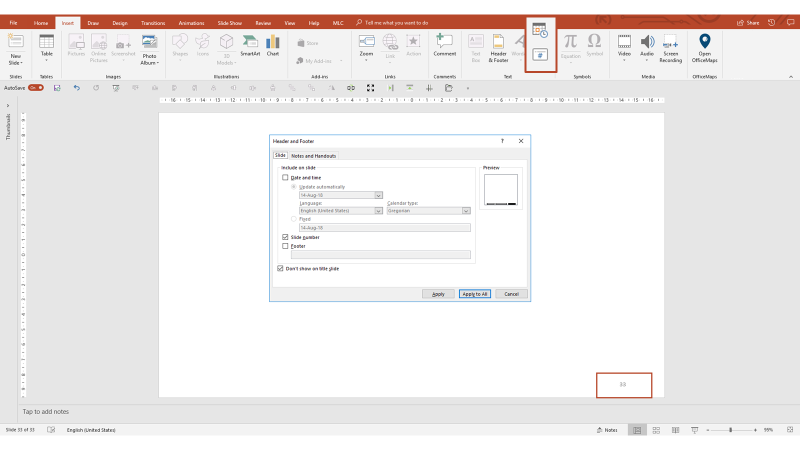Open the Slide Show ribbon tab
800x450 pixels.
(x=230, y=23)
